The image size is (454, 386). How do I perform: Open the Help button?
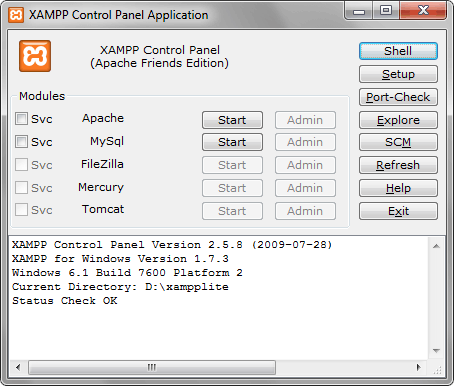tap(398, 188)
